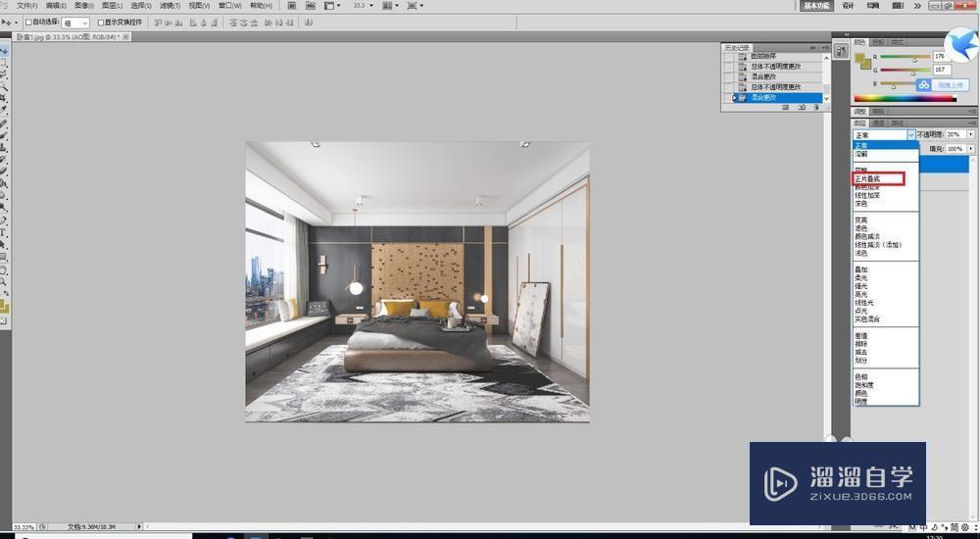Select the 总体不透明度更改 history state above 混合更改
The height and width of the screenshot is (539, 980).
[775, 87]
